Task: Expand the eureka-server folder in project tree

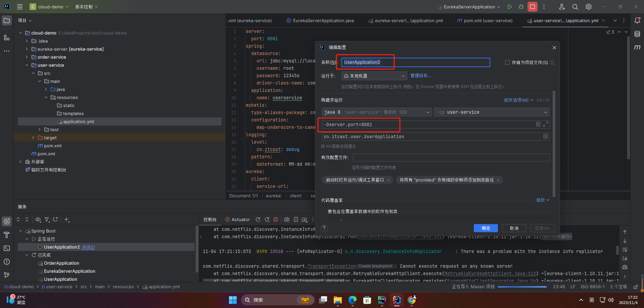Action: [x=27, y=49]
